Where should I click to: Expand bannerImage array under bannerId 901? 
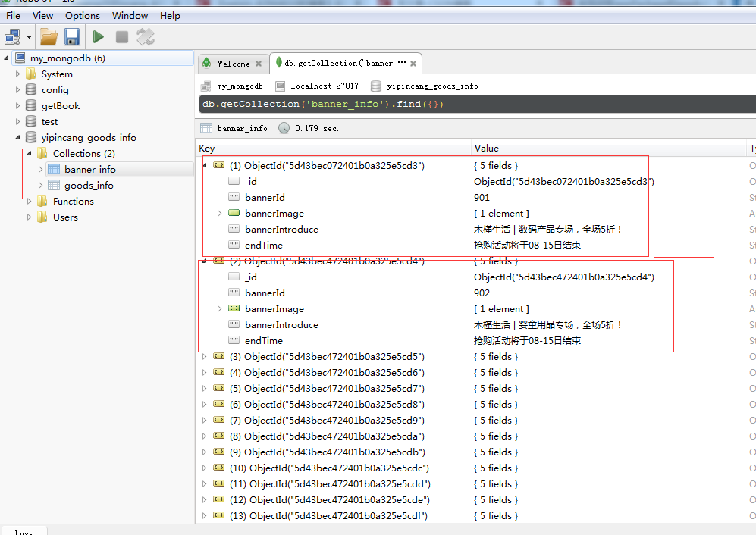coord(219,213)
